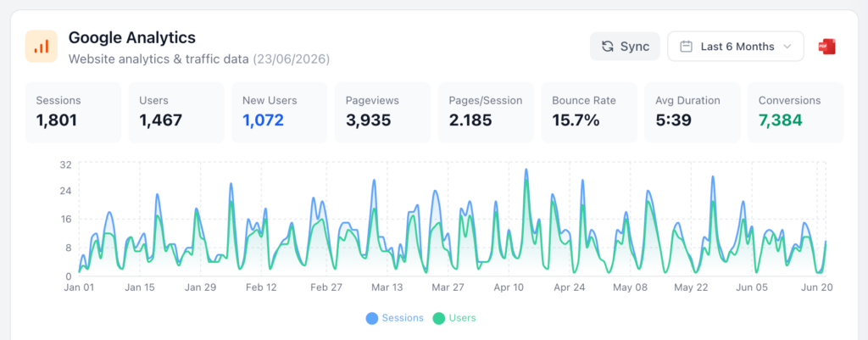Viewport: 868px width, 340px height.
Task: Click the Conversions value 7,384
Action: tap(781, 120)
